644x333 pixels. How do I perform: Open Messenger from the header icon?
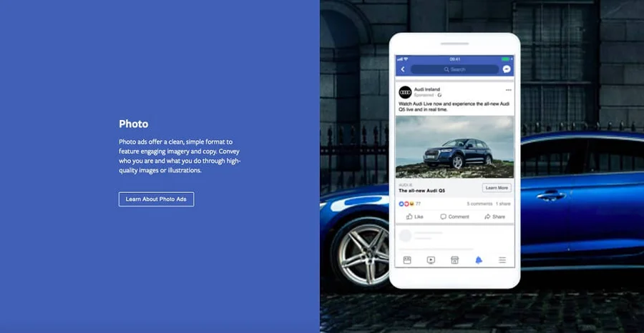click(507, 69)
